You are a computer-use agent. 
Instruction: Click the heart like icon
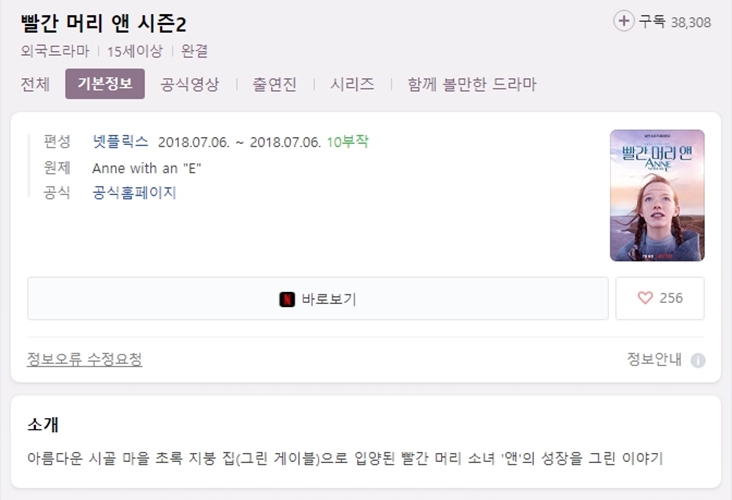pos(645,298)
